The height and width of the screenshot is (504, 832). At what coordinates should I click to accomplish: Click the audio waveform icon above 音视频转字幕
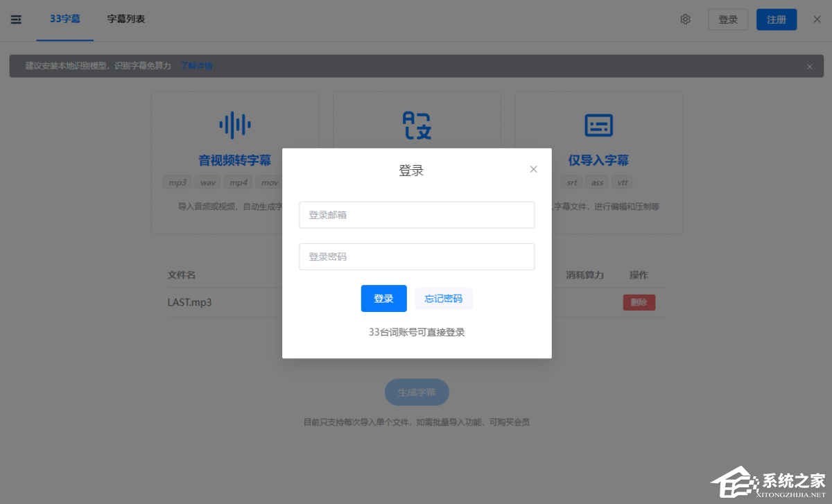click(x=235, y=125)
